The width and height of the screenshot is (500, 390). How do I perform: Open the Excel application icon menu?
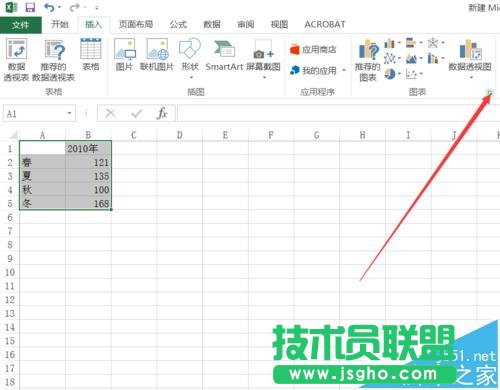[x=11, y=7]
